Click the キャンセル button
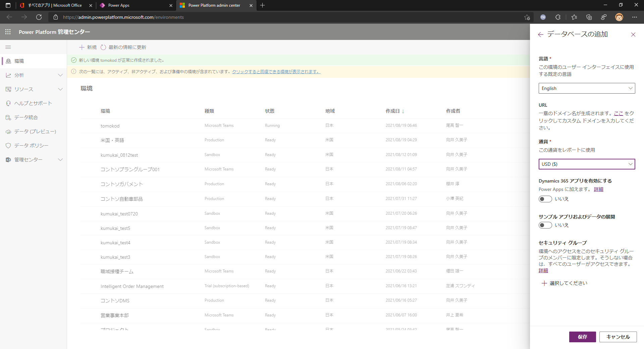The image size is (644, 349). click(618, 337)
